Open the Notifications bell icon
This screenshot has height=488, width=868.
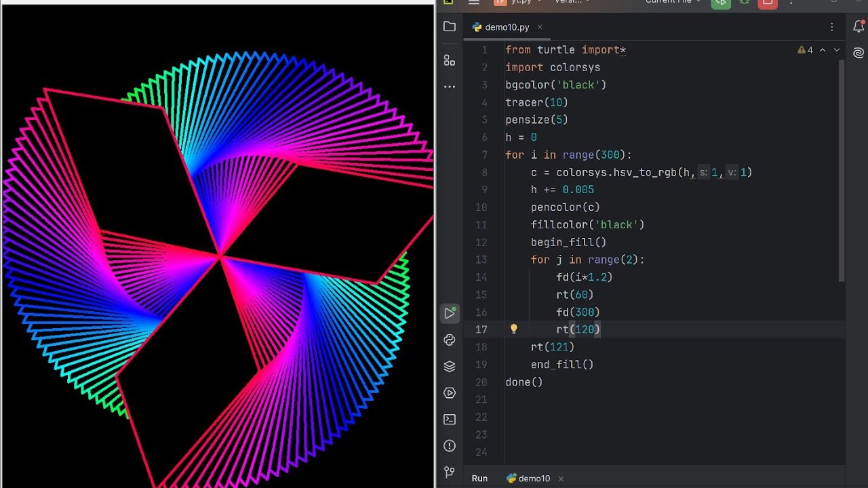point(859,26)
